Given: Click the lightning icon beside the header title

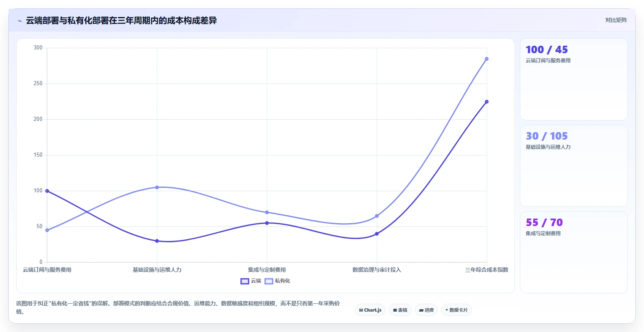Looking at the screenshot, I should pos(20,21).
